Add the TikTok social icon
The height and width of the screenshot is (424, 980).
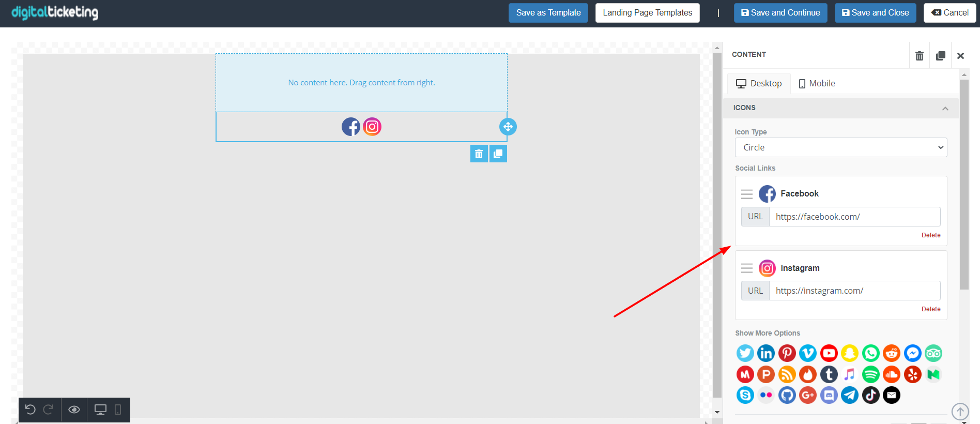click(870, 395)
